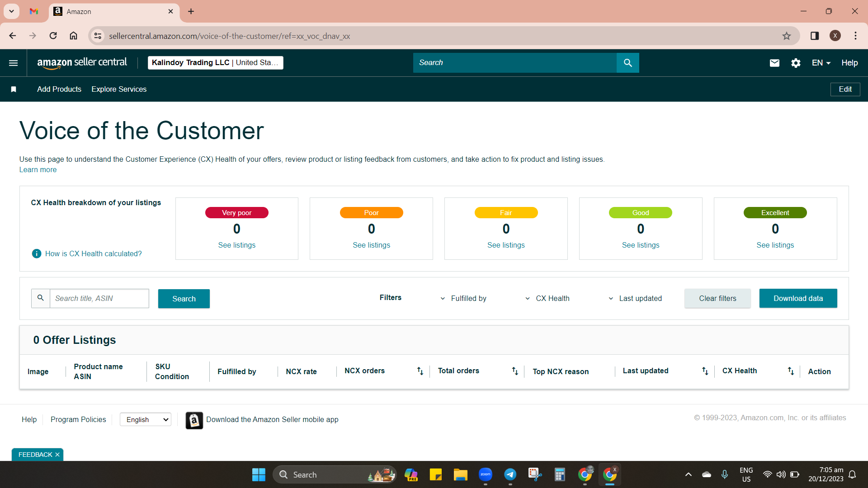Image resolution: width=868 pixels, height=488 pixels.
Task: Focus the header Search field
Action: 514,63
